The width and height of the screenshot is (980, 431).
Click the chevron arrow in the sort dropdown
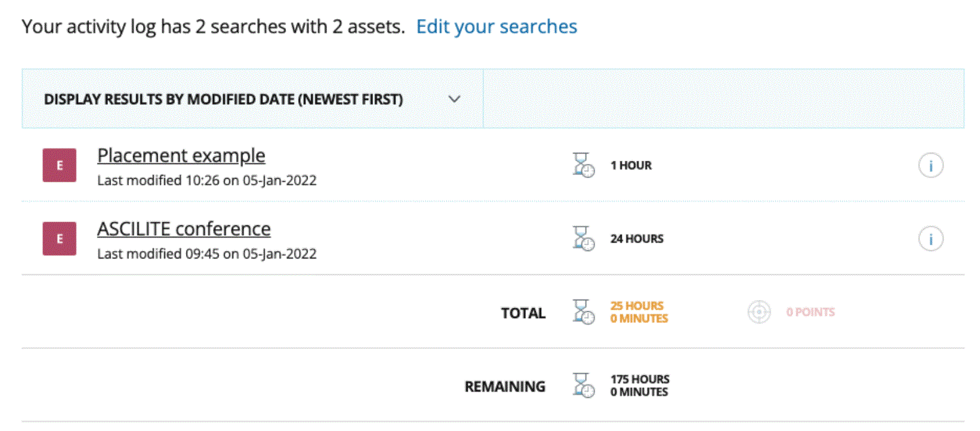(x=454, y=99)
